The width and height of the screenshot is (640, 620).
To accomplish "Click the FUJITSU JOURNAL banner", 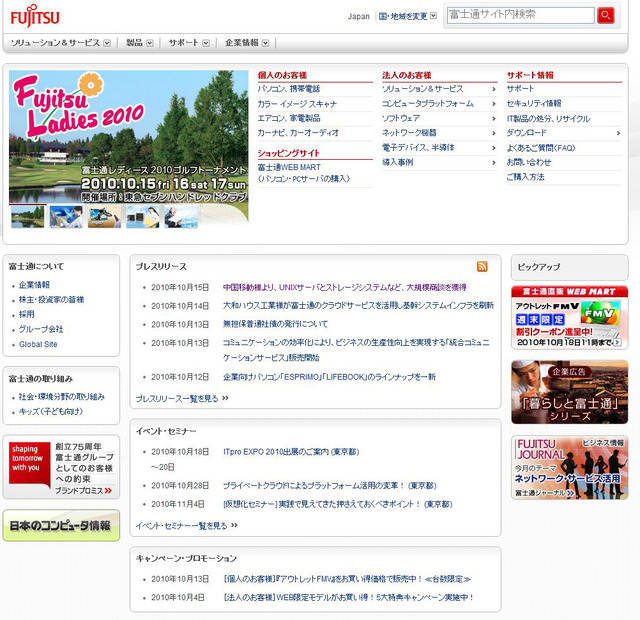I will coord(569,467).
